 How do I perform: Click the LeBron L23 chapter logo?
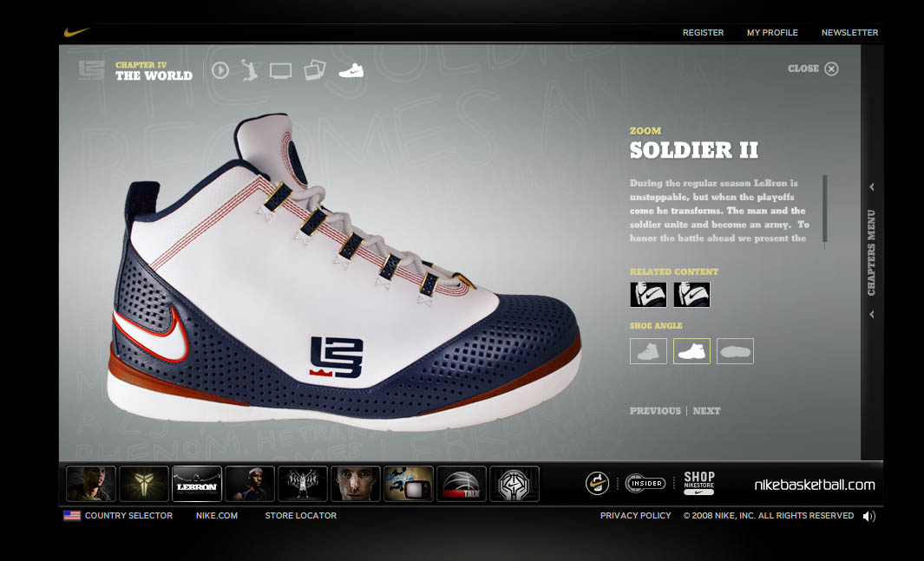click(x=92, y=70)
